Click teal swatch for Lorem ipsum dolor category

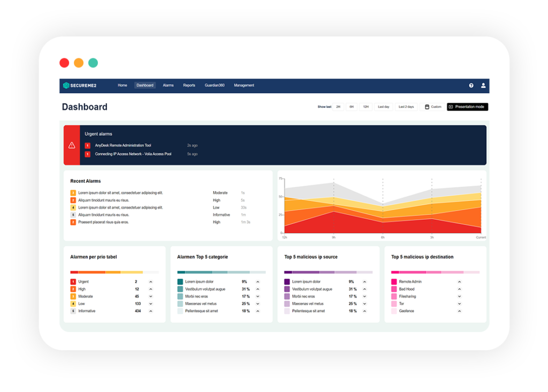pyautogui.click(x=180, y=282)
